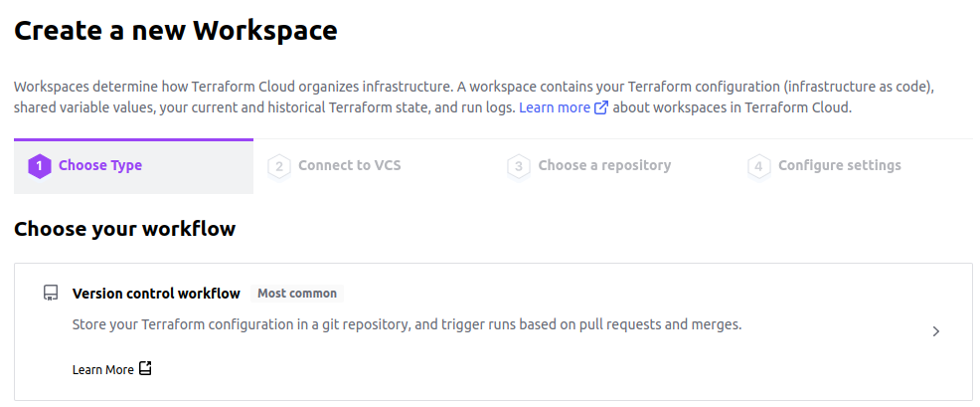The width and height of the screenshot is (980, 407).
Task: Select the Version control workflow description text
Action: [x=407, y=325]
